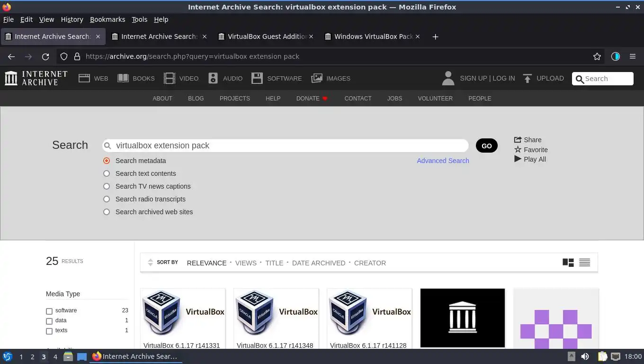Check the texts media type filter
The height and width of the screenshot is (364, 644).
(x=49, y=331)
